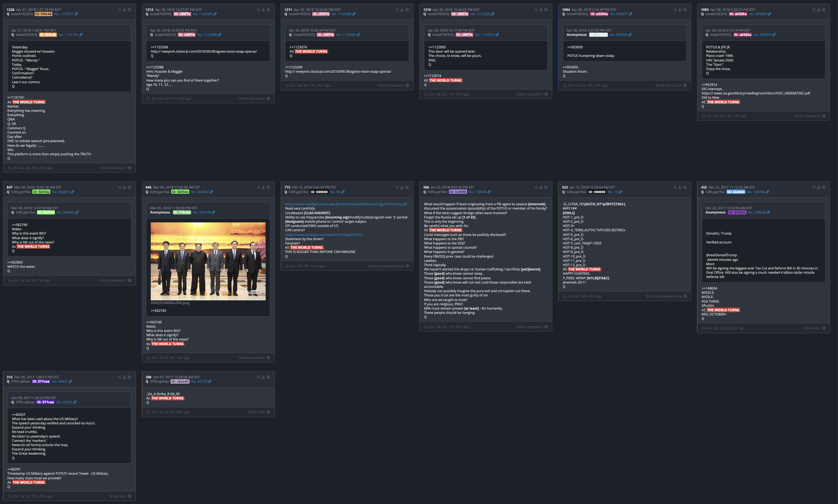Share post 1212 with its share icon

pos(258,10)
